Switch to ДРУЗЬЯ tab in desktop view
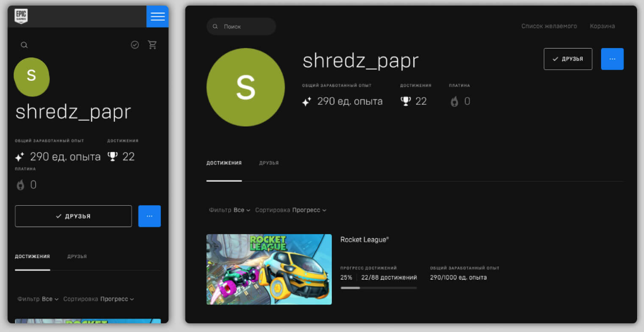 (269, 163)
